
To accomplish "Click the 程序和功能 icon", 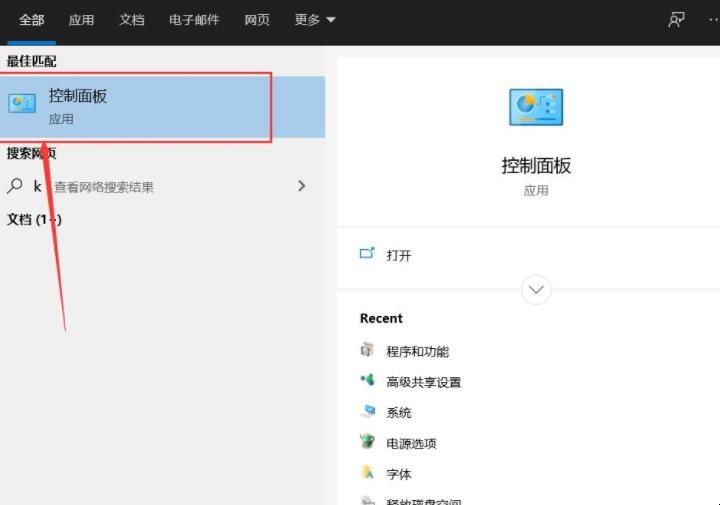I will (367, 349).
